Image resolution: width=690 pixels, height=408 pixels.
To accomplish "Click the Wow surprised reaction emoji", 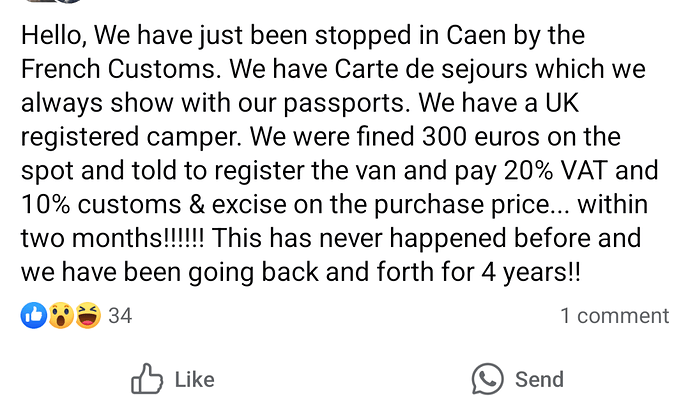I will (x=61, y=316).
